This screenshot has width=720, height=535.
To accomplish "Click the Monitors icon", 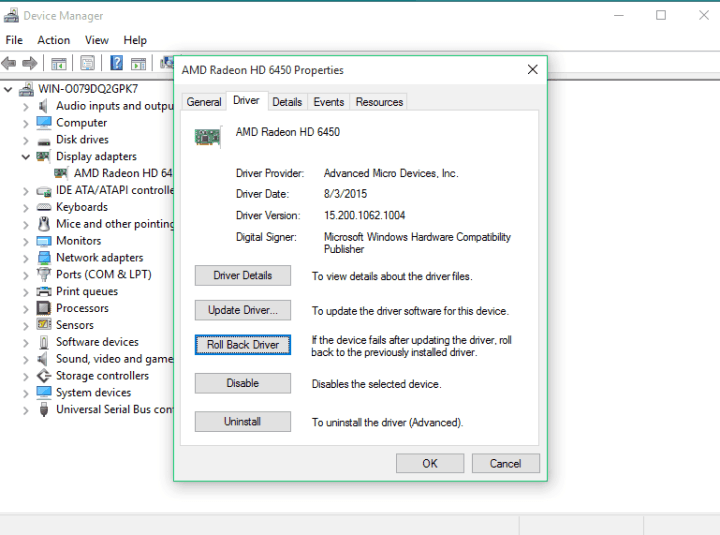I will [x=44, y=241].
